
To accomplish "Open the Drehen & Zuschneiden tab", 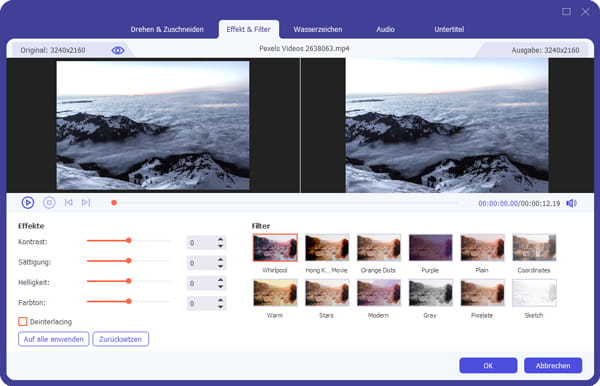I will point(167,29).
